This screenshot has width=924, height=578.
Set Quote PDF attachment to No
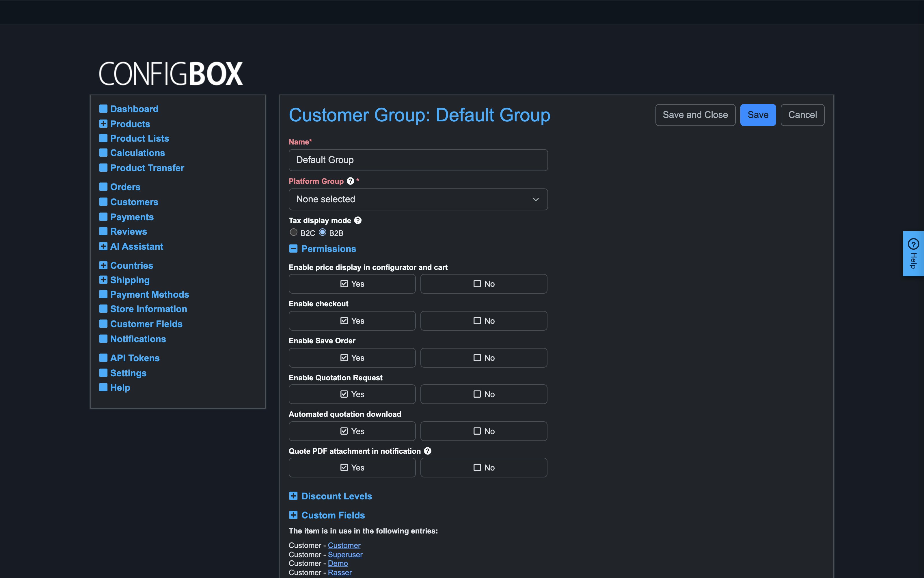483,468
